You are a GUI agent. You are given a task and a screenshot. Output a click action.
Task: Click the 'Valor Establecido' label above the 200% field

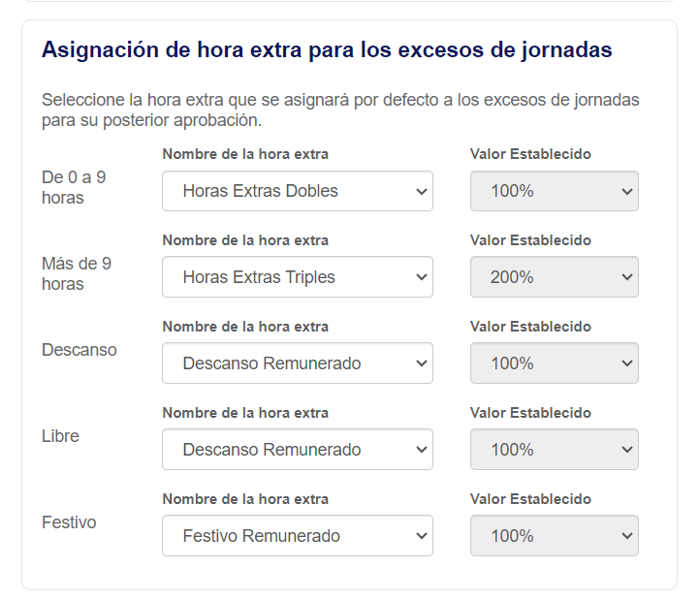pyautogui.click(x=530, y=240)
